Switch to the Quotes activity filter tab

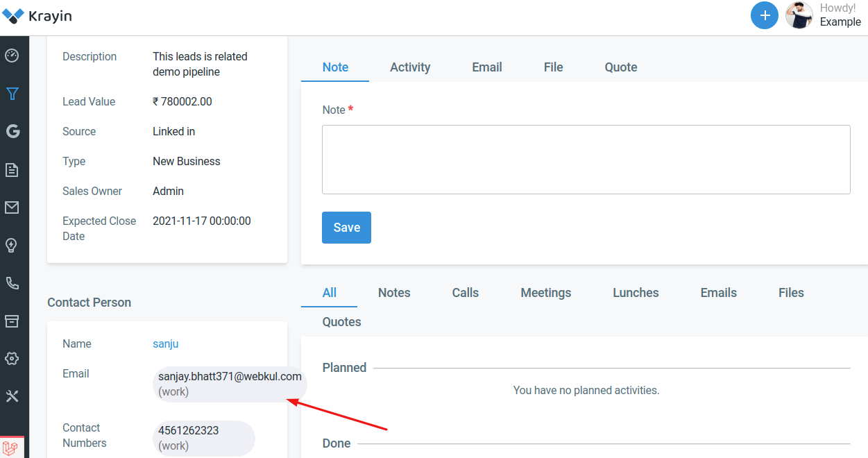tap(341, 321)
